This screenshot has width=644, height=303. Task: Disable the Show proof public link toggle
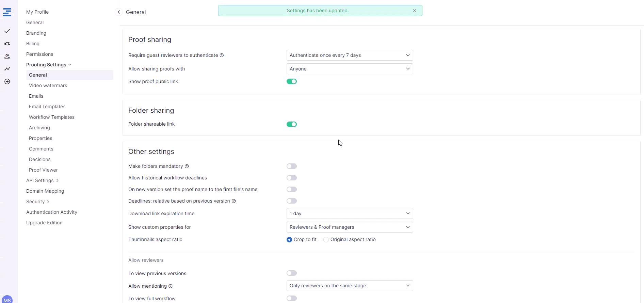292,81
